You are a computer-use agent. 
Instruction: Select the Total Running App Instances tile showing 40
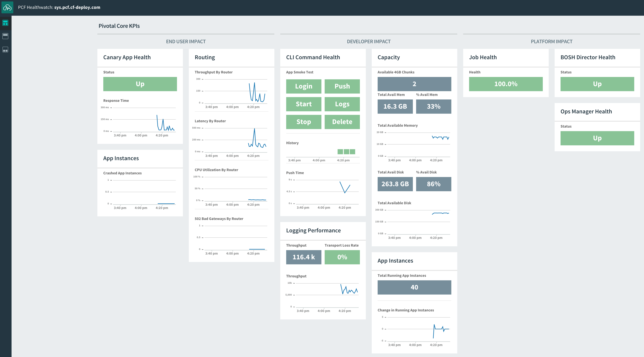click(414, 287)
